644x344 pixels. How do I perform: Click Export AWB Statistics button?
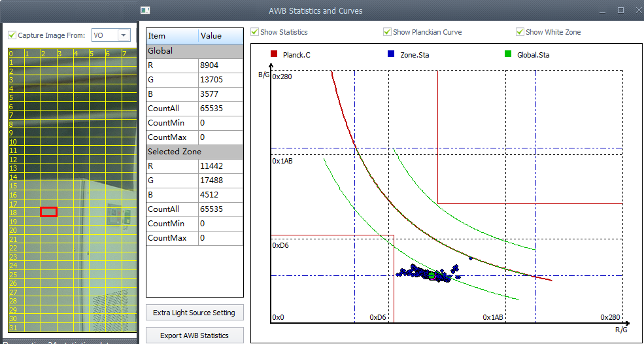(x=194, y=335)
